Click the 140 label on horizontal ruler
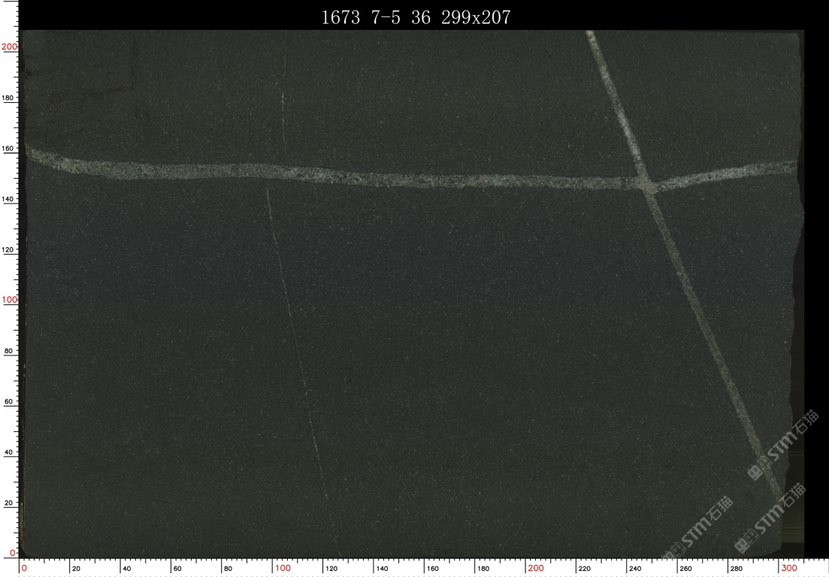The image size is (829, 577). [382, 569]
